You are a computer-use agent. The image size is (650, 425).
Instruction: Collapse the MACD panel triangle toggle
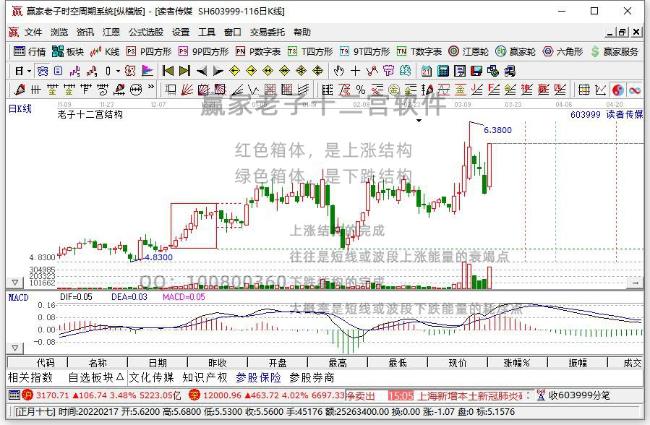[x=15, y=347]
